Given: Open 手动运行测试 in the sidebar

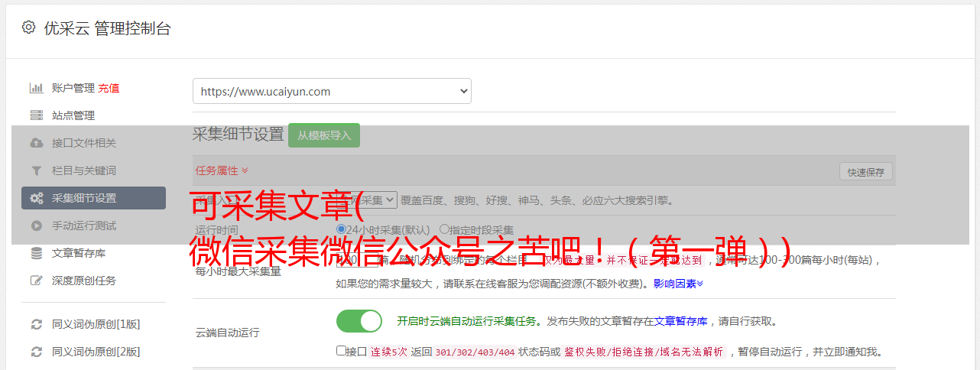Looking at the screenshot, I should click(x=84, y=226).
